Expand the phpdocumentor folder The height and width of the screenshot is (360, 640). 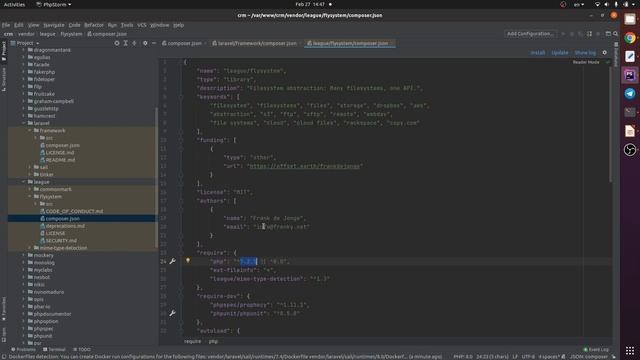pos(24,314)
